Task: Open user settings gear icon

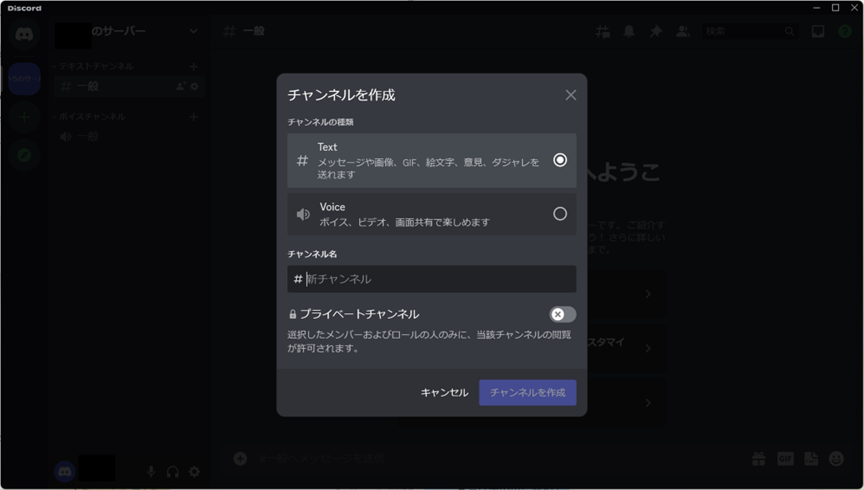Action: pos(194,472)
